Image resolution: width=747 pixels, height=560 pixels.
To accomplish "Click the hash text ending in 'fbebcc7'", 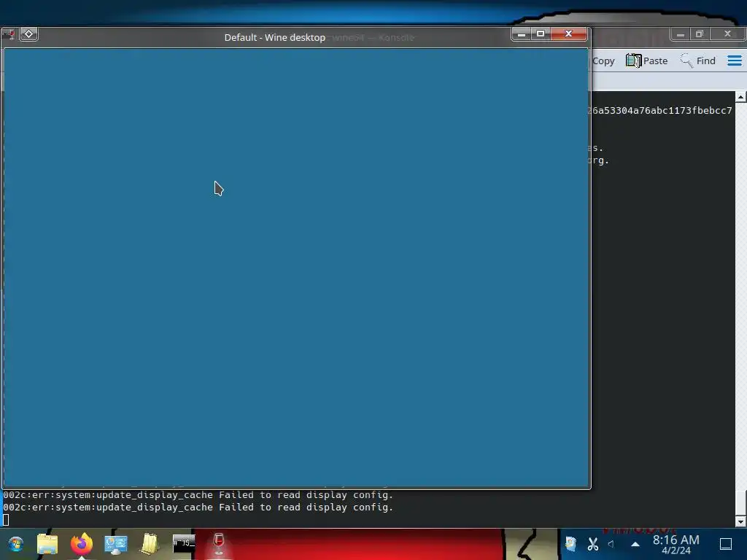I will tap(662, 111).
